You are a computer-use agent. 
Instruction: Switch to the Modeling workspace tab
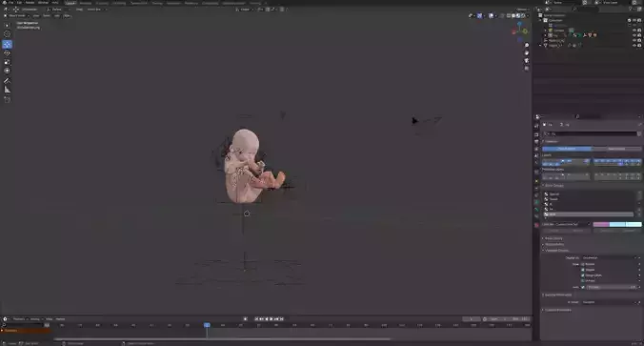pos(86,3)
